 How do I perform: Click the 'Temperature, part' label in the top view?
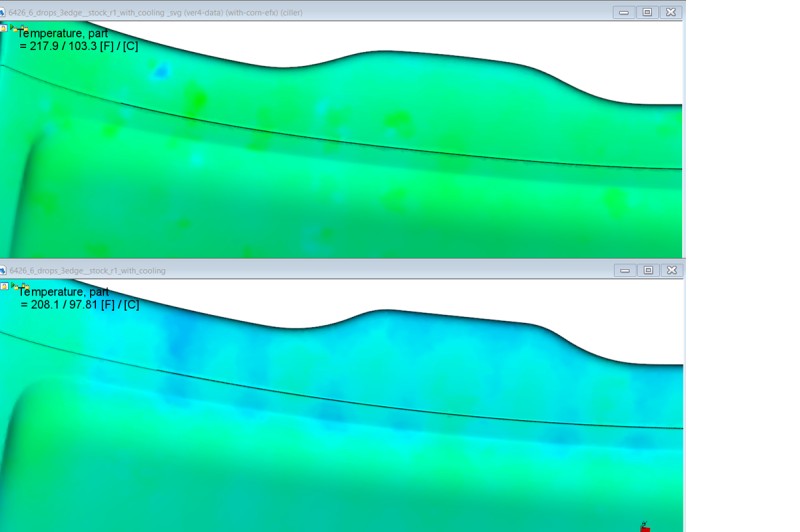click(x=63, y=34)
